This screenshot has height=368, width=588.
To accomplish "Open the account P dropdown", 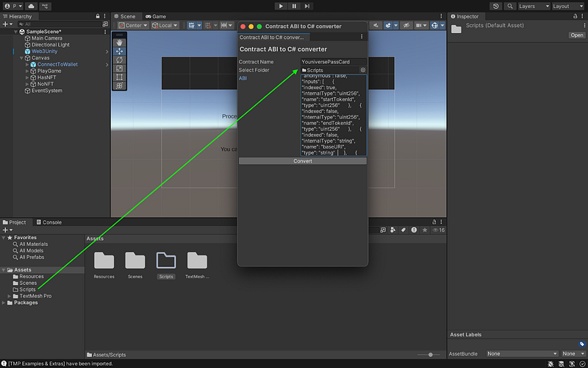I will click(13, 6).
